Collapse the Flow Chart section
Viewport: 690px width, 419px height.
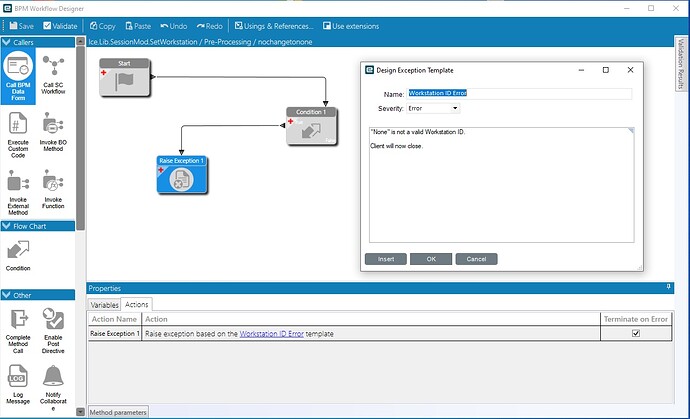click(7, 226)
